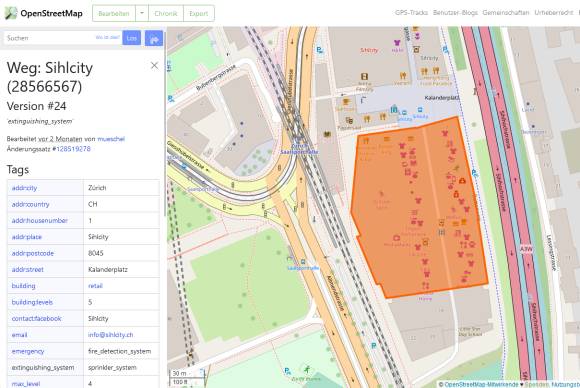
Task: Click the 'Kalanderplatz' street value cell
Action: pos(122,270)
